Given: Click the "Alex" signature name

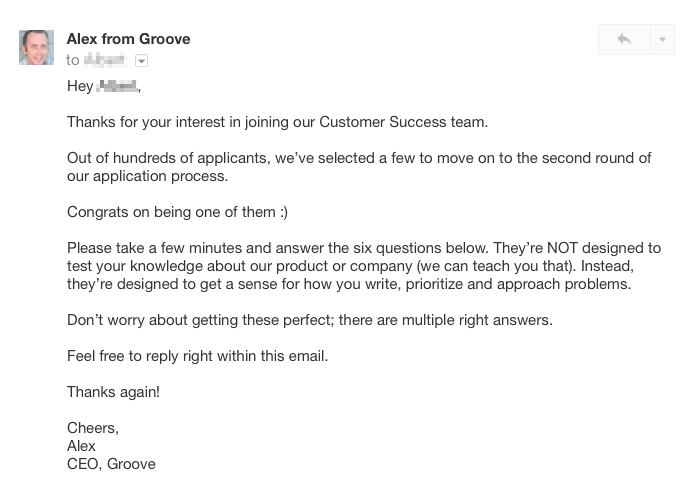Looking at the screenshot, I should 81,446.
